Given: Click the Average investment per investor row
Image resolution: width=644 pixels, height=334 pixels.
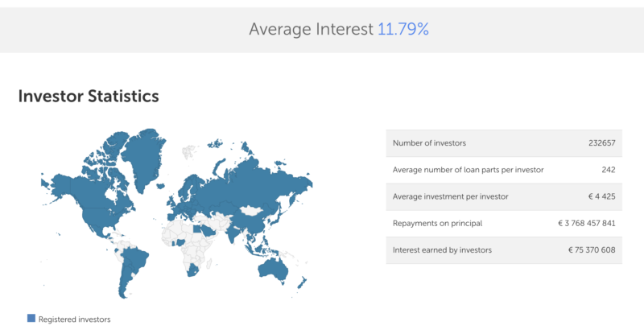Looking at the screenshot, I should [x=504, y=196].
